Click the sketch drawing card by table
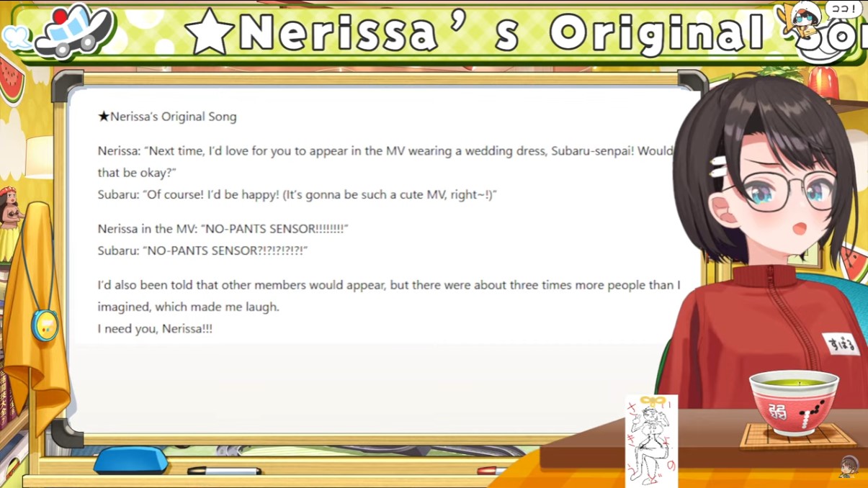Viewport: 868px width, 488px height. (x=652, y=440)
